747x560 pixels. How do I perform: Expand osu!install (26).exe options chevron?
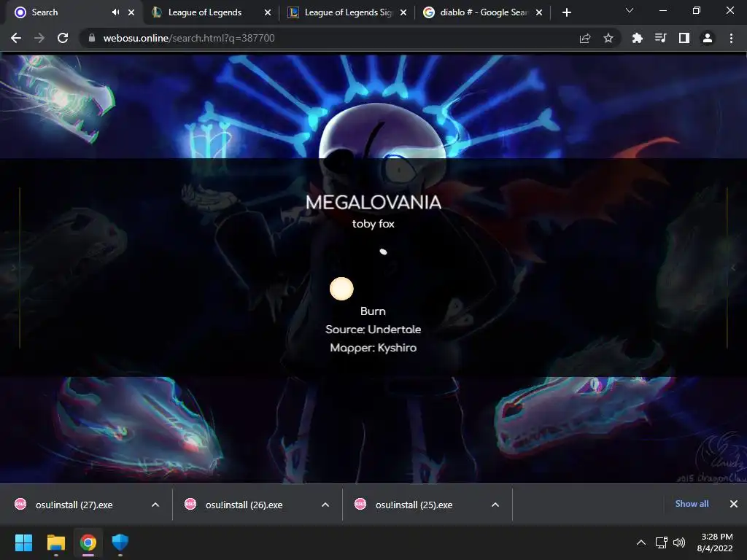click(325, 505)
